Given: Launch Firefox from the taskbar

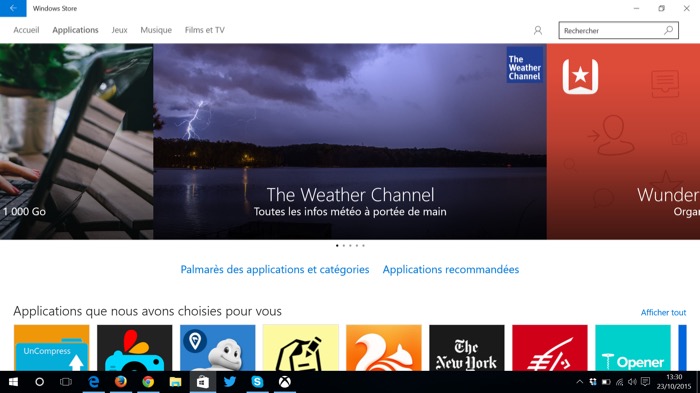Looking at the screenshot, I should [x=121, y=382].
